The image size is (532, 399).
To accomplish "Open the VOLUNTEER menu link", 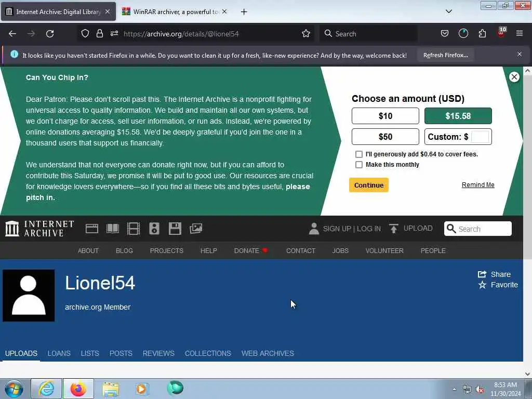I will coord(384,251).
